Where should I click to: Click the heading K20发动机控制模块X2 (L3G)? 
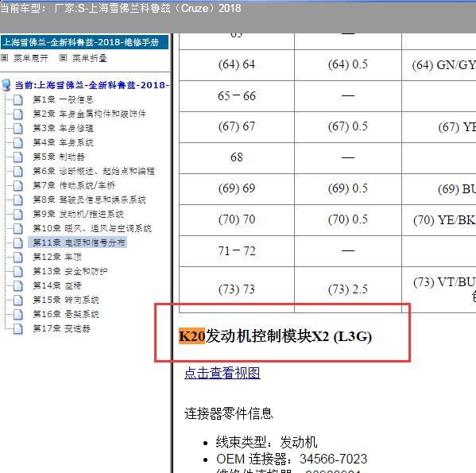click(x=275, y=336)
